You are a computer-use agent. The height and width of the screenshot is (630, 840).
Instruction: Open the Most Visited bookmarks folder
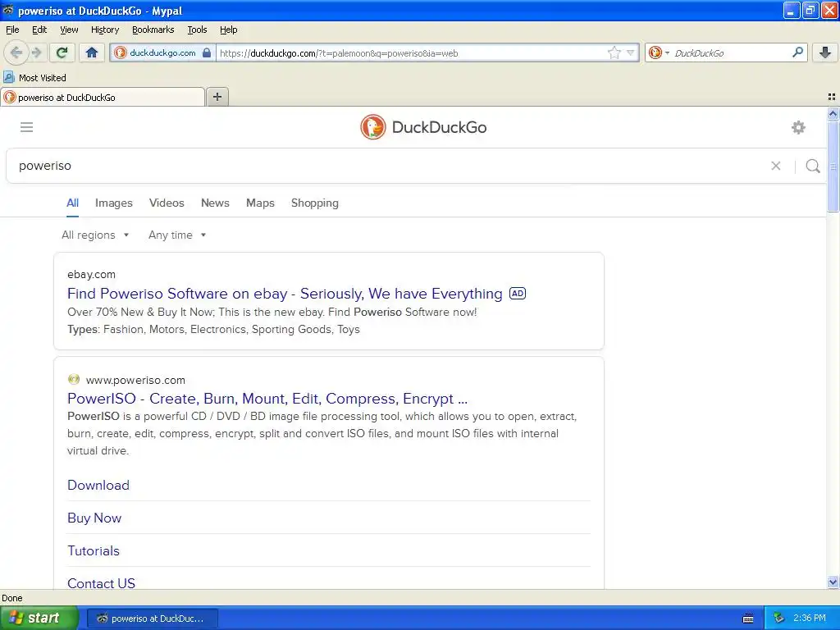[34, 78]
